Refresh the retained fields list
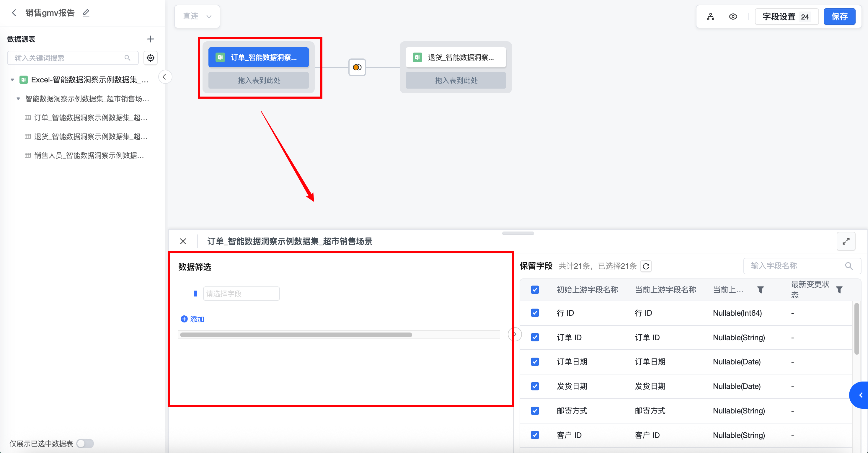The width and height of the screenshot is (868, 453). pyautogui.click(x=646, y=266)
